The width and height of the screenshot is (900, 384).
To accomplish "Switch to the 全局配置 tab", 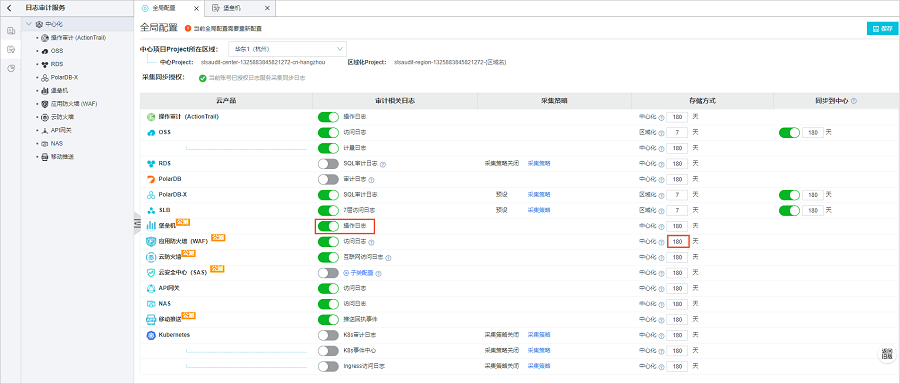I will coord(164,8).
